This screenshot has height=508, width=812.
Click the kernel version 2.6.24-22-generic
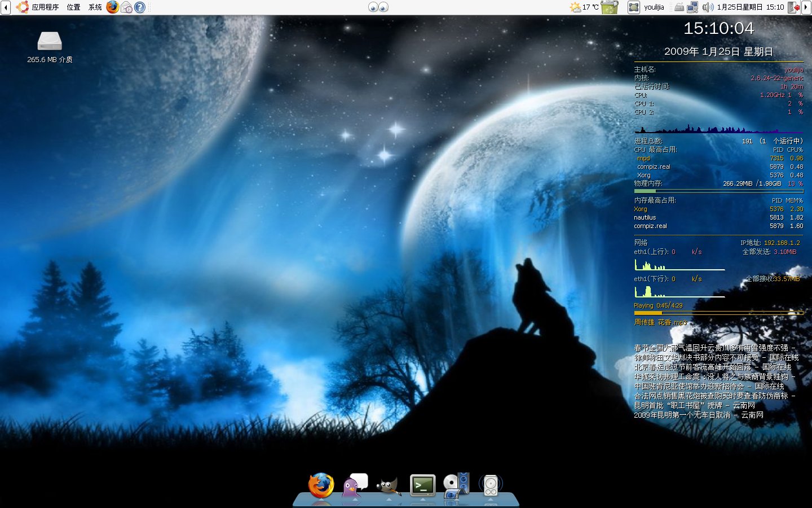click(x=777, y=78)
